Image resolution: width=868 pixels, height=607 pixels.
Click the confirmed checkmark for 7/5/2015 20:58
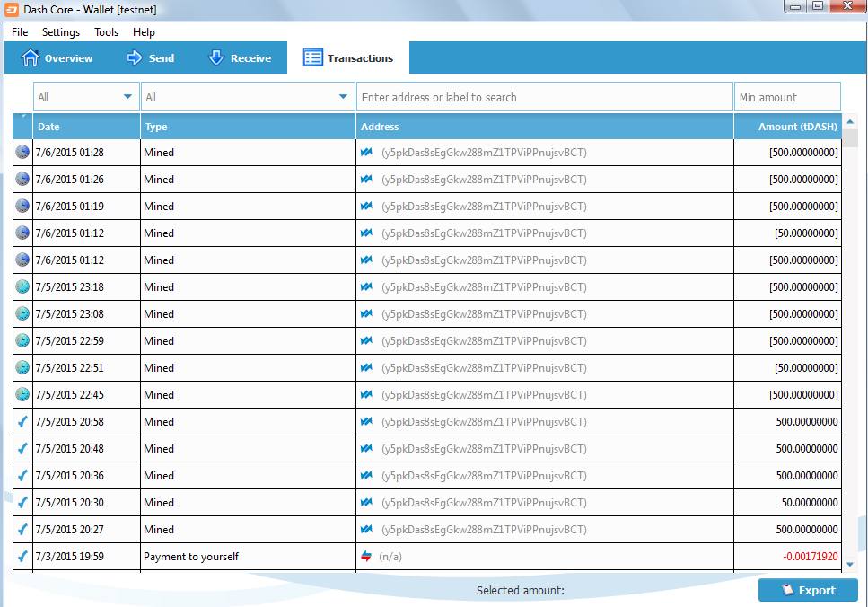[22, 421]
